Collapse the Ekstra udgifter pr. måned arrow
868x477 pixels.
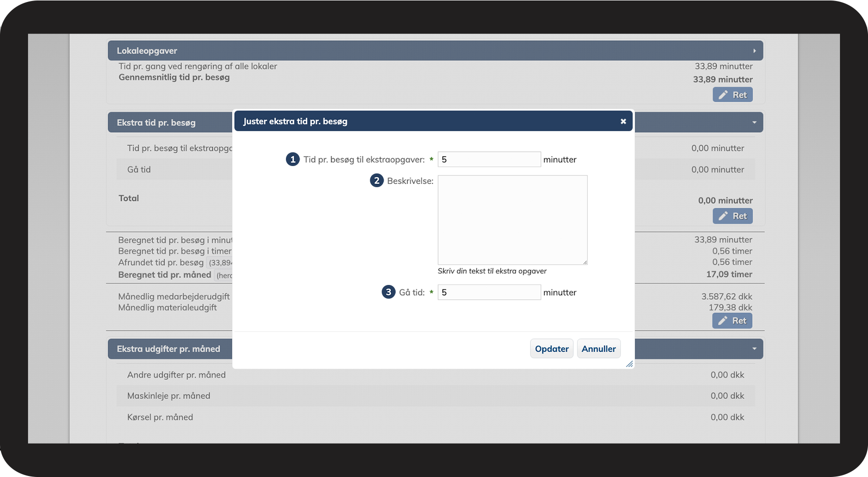click(755, 349)
